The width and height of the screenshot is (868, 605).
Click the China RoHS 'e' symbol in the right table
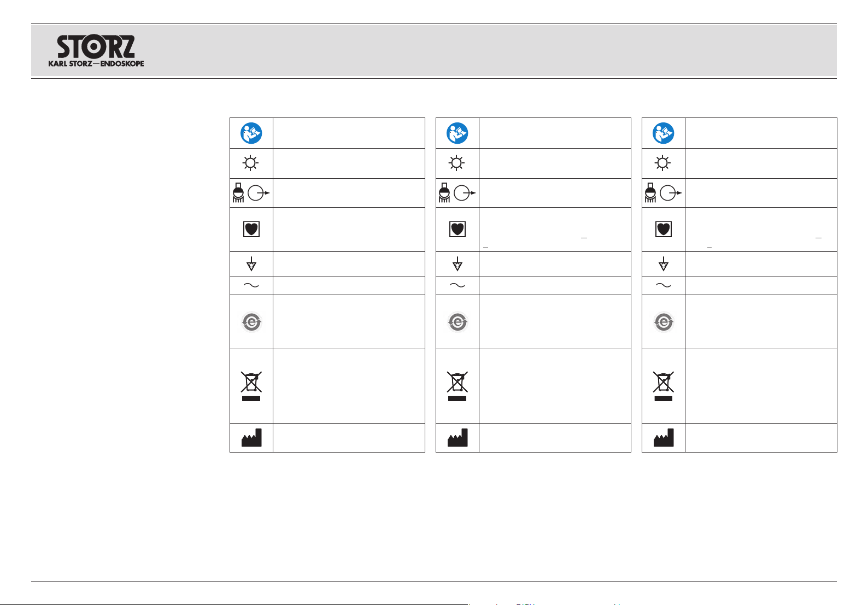(x=664, y=322)
